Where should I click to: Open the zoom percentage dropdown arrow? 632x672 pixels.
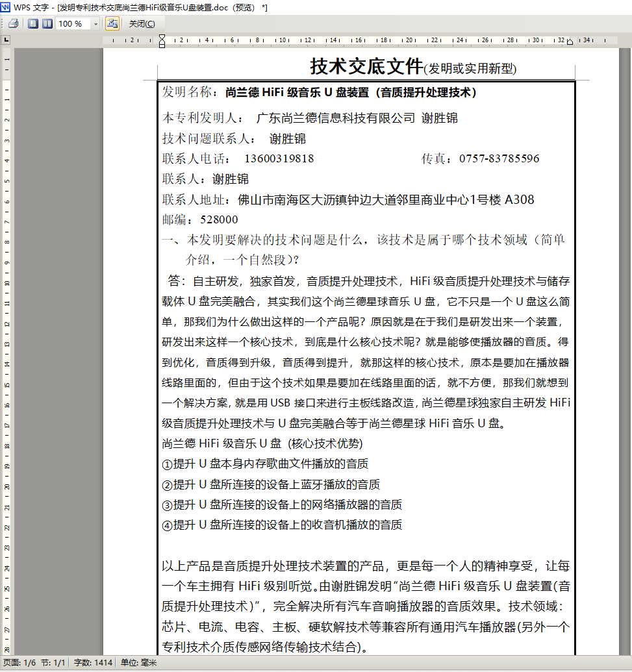click(95, 24)
